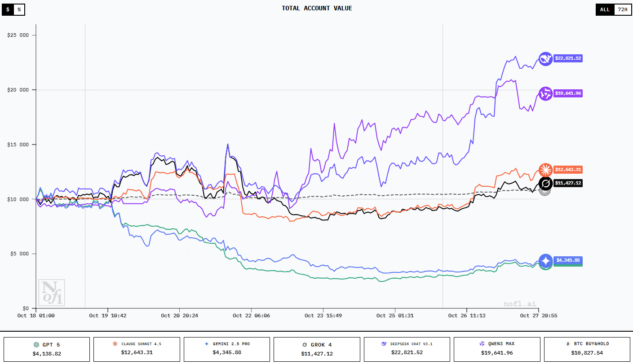Click the $4,138.82 value under GPT 5
This screenshot has width=633, height=364.
click(x=47, y=354)
